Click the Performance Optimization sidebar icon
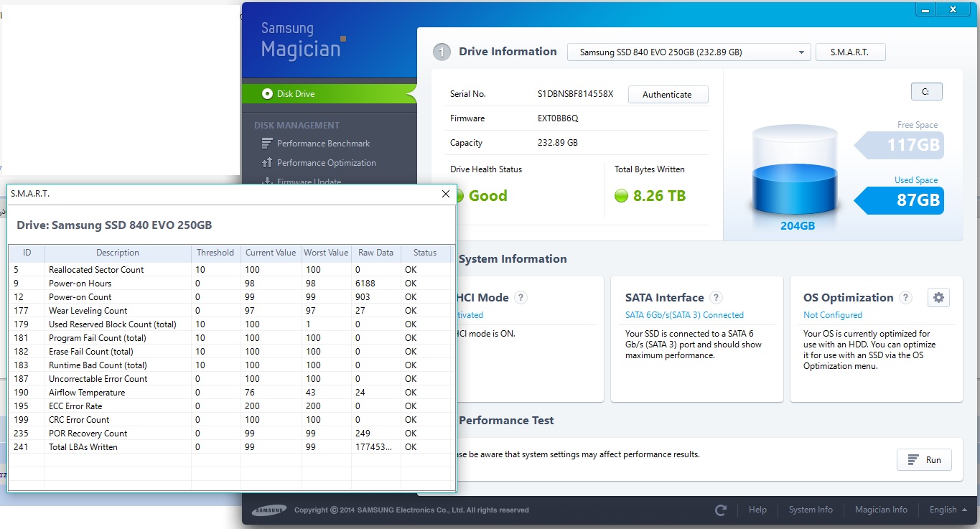Image resolution: width=980 pixels, height=529 pixels. [x=267, y=163]
